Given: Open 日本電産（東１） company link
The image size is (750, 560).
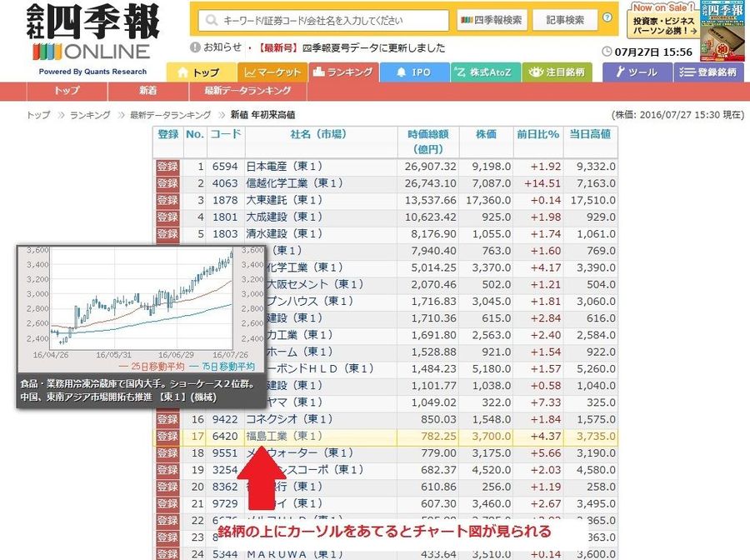Looking at the screenshot, I should [x=284, y=167].
